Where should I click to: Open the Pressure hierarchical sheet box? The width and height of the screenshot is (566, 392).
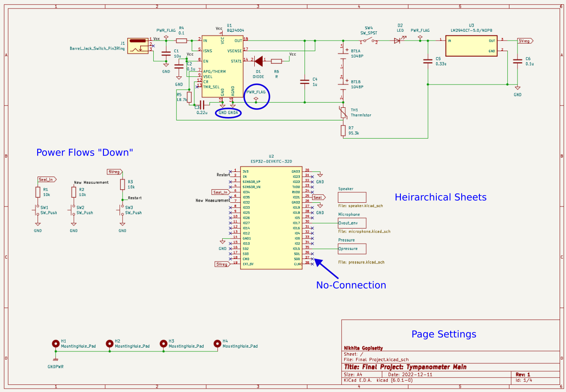tap(352, 249)
